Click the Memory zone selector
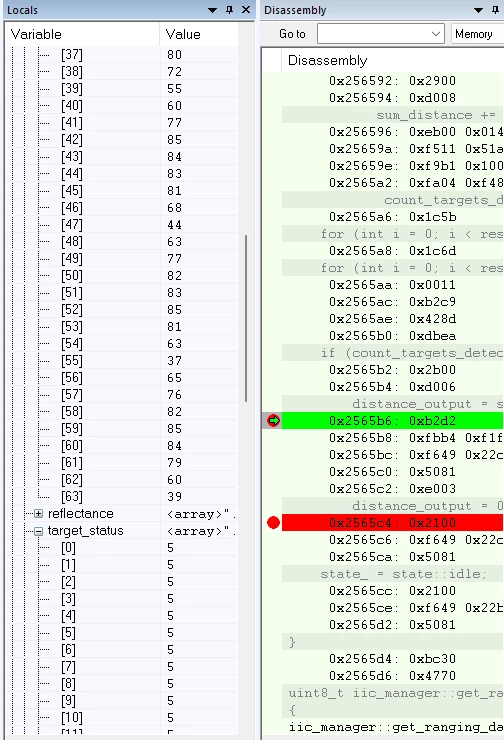This screenshot has height=740, width=504. tap(477, 34)
